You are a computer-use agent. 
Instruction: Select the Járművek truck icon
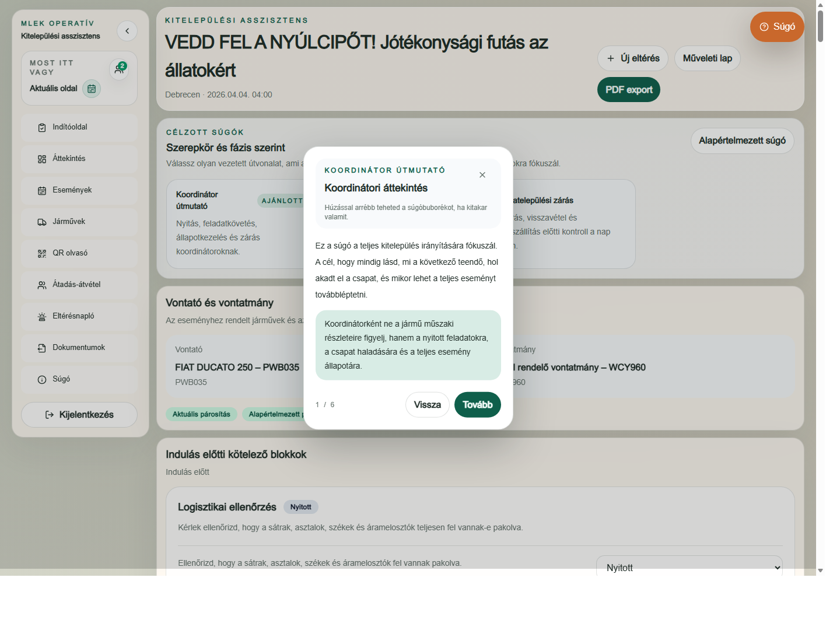[41, 222]
